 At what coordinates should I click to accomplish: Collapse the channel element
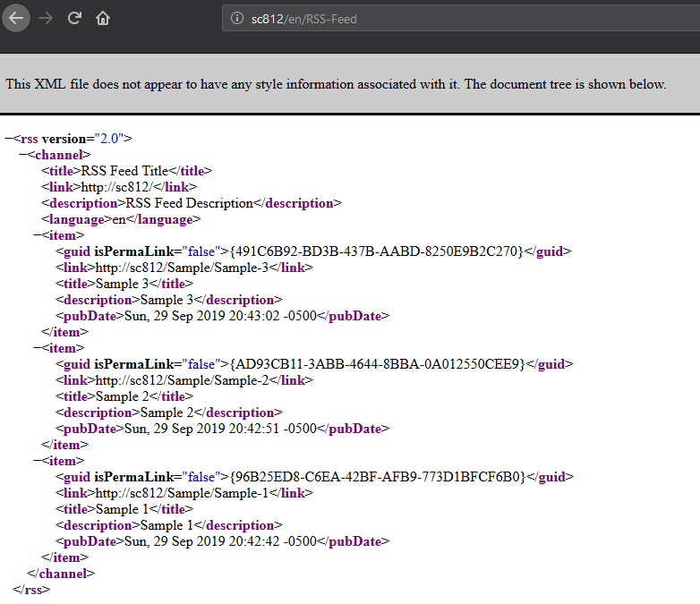22,155
